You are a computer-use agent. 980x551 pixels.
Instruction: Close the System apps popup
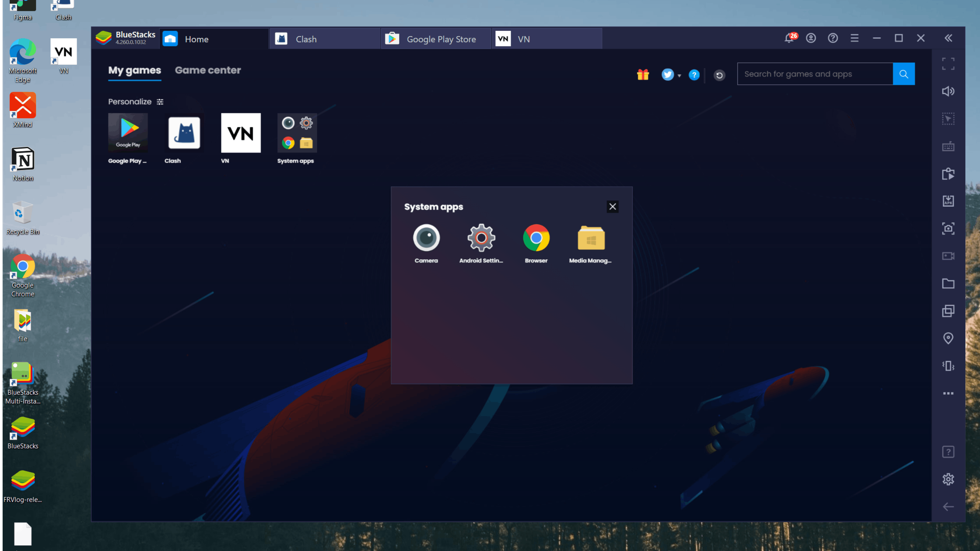(x=612, y=206)
